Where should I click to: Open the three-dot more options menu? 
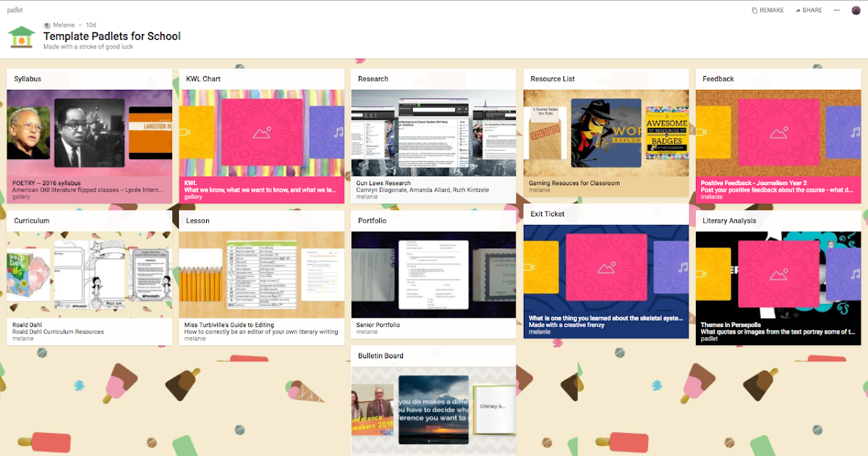tap(836, 9)
